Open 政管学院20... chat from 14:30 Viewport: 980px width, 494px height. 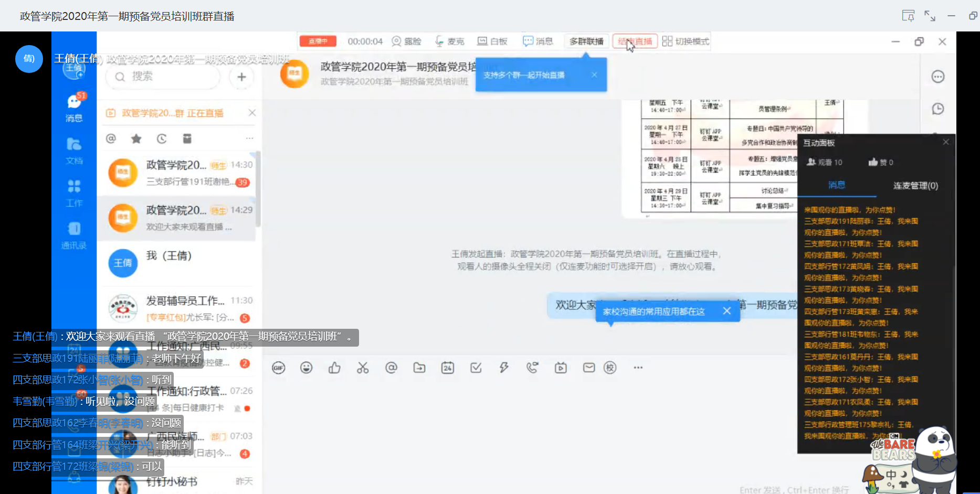(177, 173)
